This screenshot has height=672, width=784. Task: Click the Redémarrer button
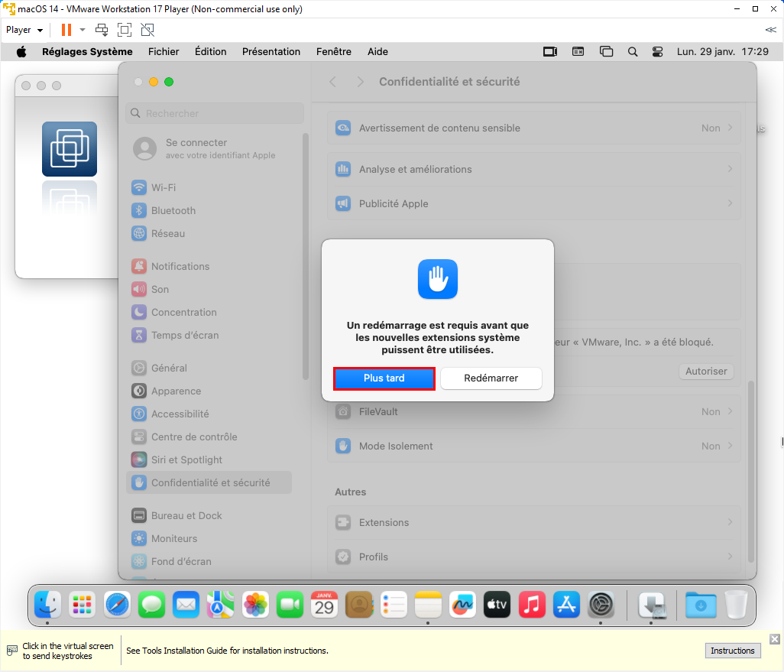491,378
